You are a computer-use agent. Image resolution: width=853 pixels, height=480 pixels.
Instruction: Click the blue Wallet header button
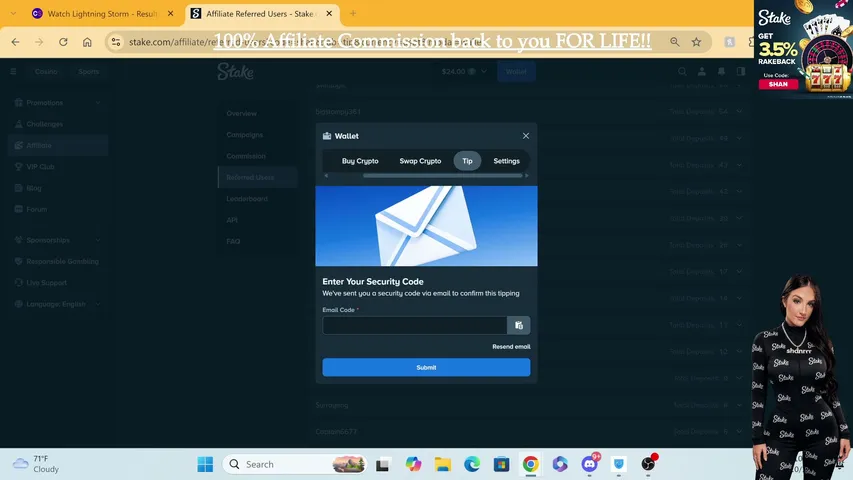point(516,71)
